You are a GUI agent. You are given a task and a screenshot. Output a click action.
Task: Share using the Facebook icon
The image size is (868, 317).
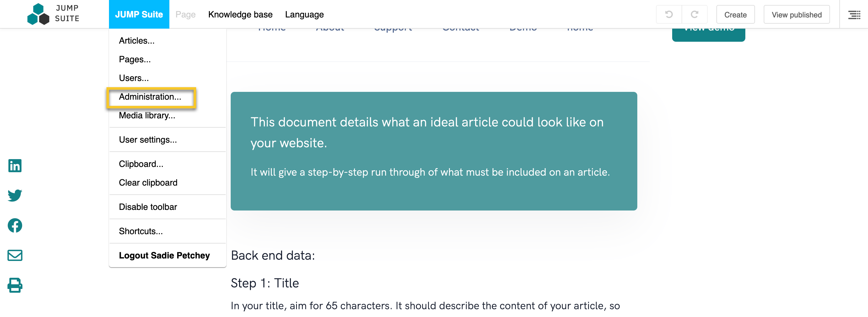pos(15,225)
